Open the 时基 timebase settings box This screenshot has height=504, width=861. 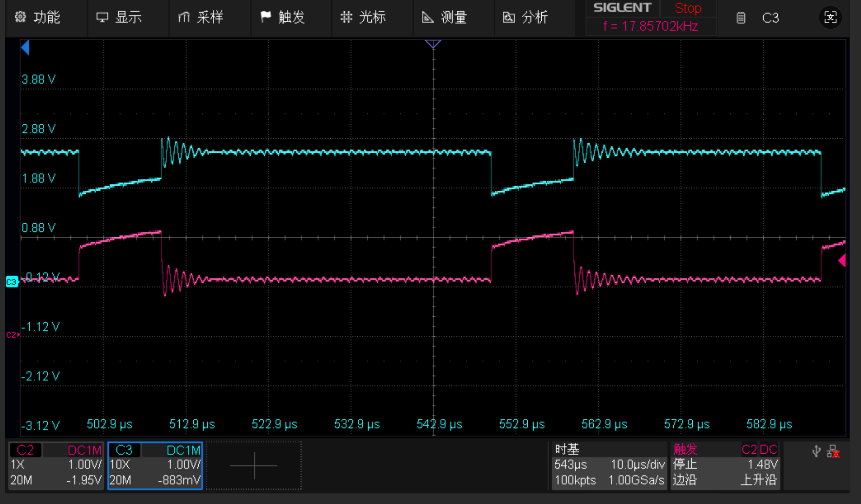pos(609,466)
